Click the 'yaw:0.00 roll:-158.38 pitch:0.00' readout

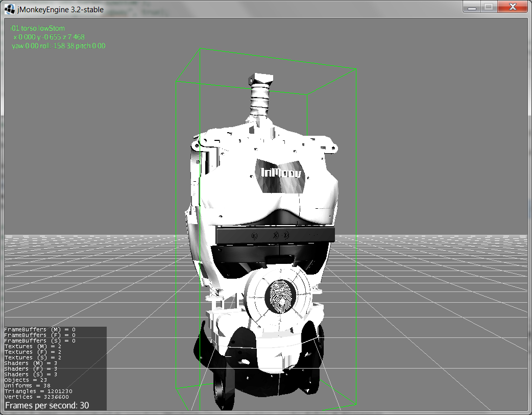click(x=58, y=46)
